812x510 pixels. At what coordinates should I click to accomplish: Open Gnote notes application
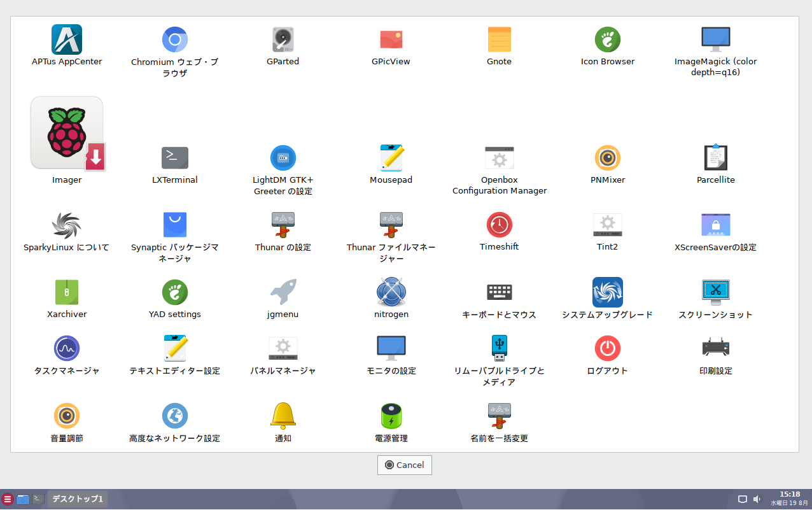tap(500, 39)
